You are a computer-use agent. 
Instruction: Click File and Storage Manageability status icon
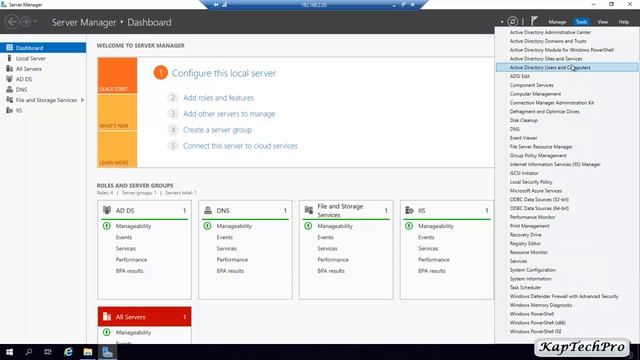[x=308, y=226]
